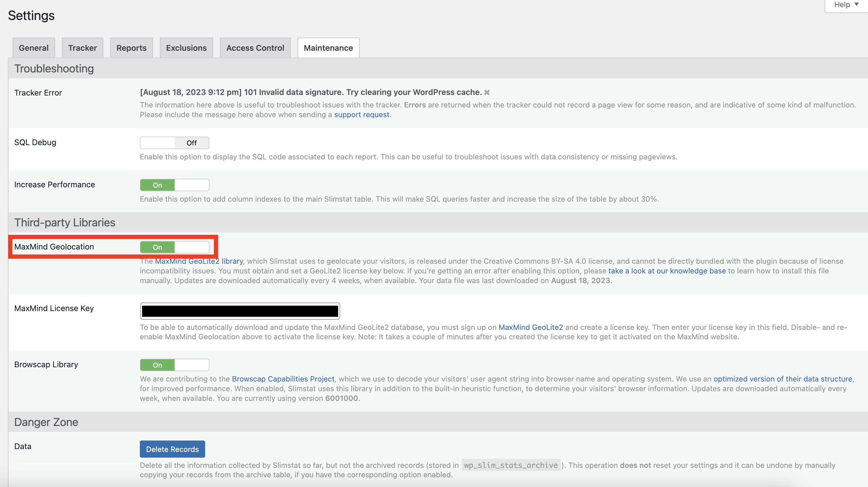The image size is (868, 487).
Task: Toggle Browscap Library on/off switch
Action: (173, 364)
